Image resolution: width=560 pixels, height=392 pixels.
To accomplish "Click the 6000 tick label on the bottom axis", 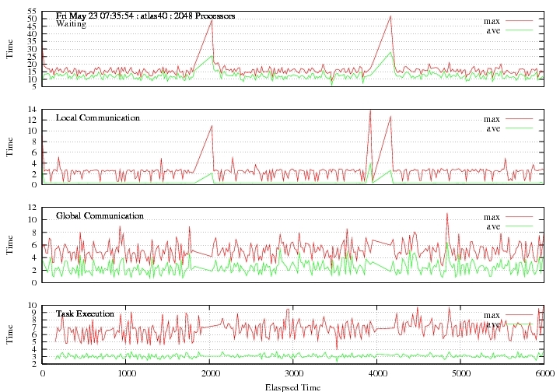I will click(544, 373).
